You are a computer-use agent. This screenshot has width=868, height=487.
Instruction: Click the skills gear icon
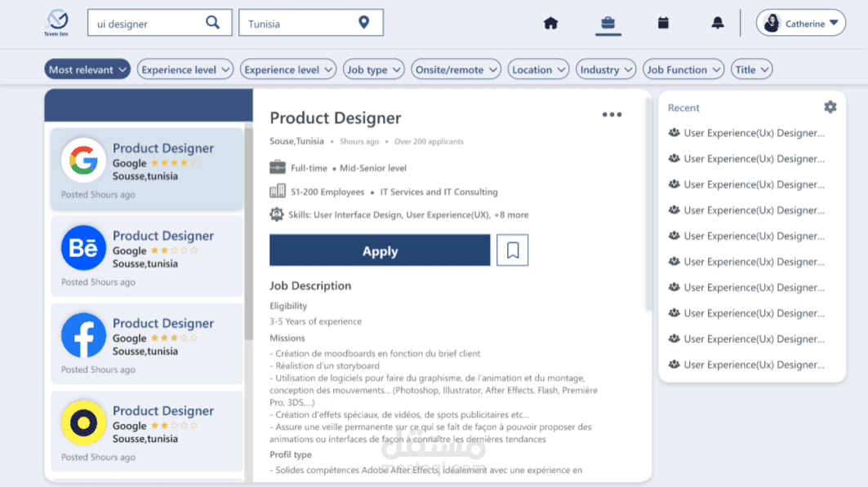coord(277,215)
